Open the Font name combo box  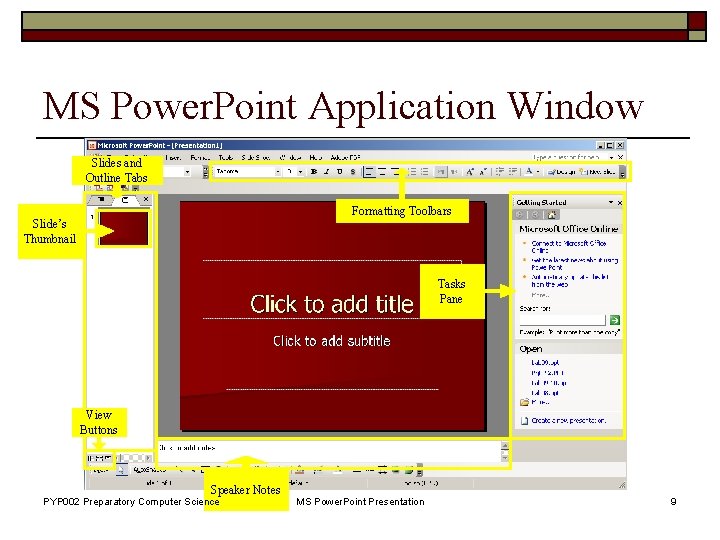tap(248, 172)
